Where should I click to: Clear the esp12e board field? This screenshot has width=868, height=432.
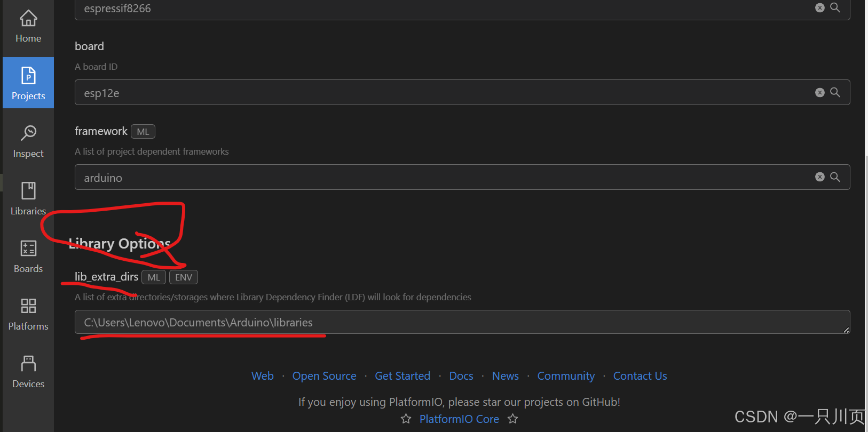tap(820, 92)
